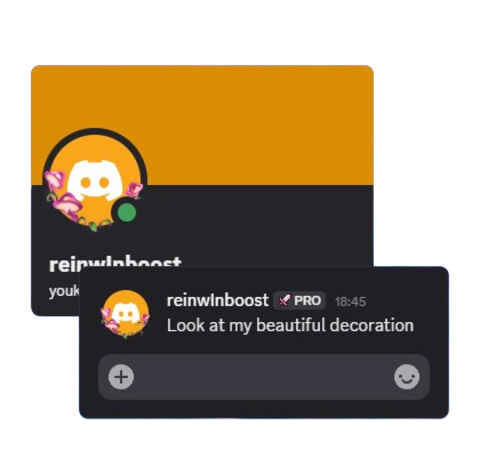Click the white Discord logo in large avatar
The image size is (480, 450).
click(95, 180)
